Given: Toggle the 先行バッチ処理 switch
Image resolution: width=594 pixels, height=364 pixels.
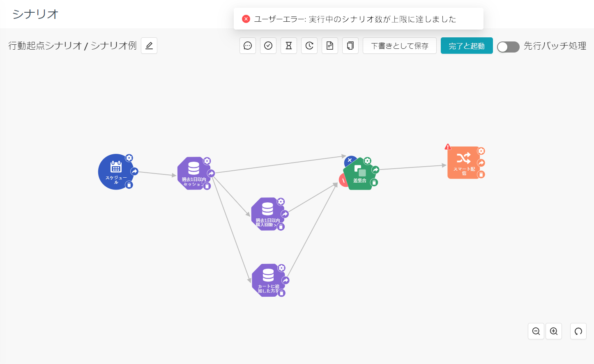Looking at the screenshot, I should [508, 47].
